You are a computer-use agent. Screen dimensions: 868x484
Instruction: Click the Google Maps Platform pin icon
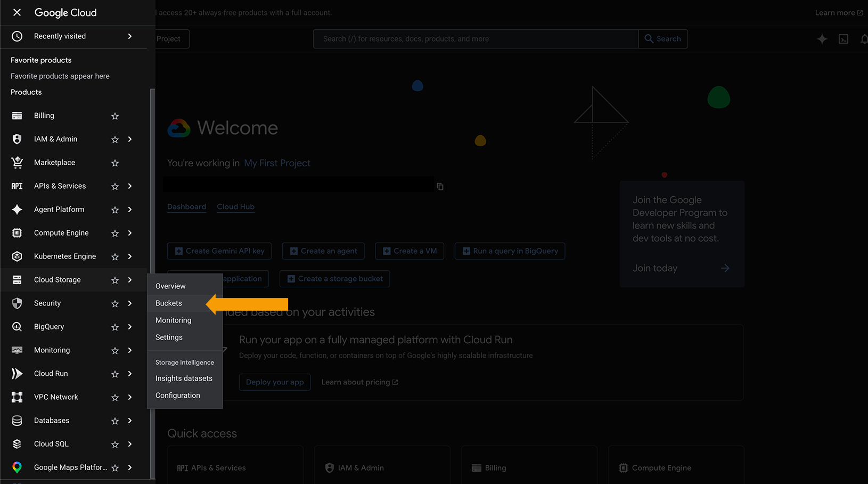pos(17,467)
